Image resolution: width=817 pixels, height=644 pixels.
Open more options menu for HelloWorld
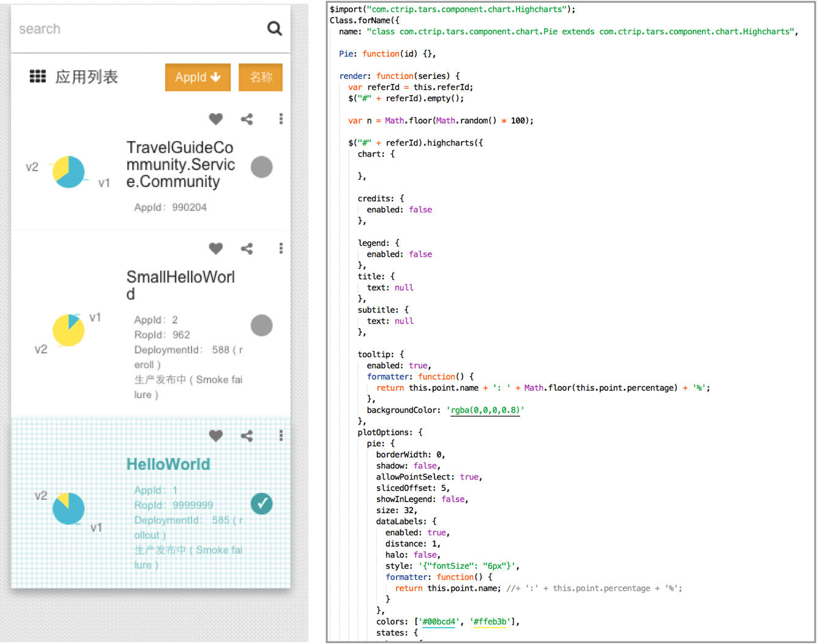tap(281, 435)
